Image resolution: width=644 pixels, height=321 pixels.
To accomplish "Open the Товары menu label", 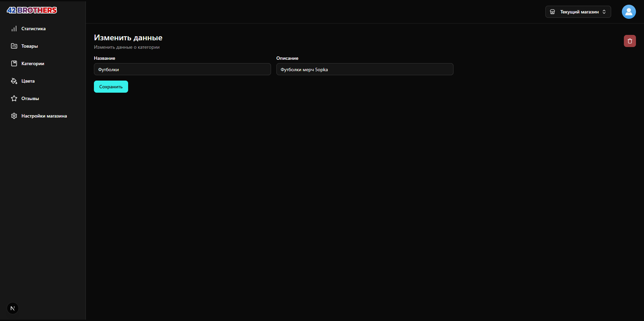I will tap(30, 46).
